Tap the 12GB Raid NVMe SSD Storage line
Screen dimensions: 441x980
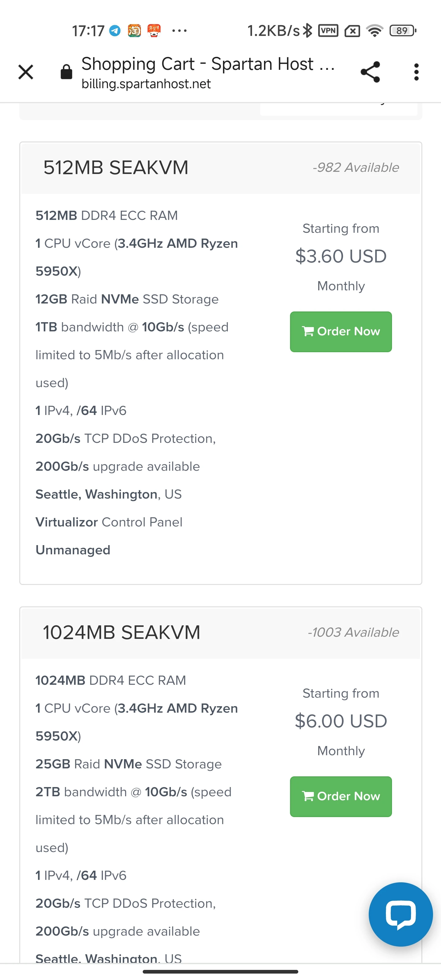pos(127,299)
